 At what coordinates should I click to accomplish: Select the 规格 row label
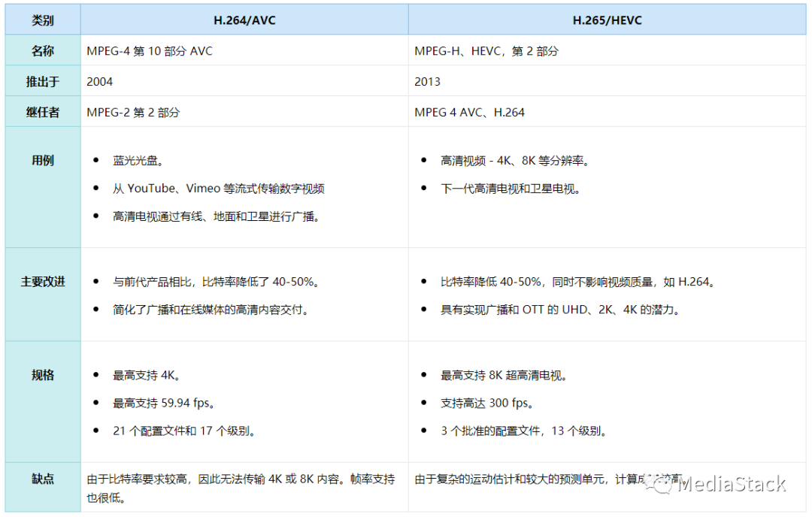coord(43,374)
